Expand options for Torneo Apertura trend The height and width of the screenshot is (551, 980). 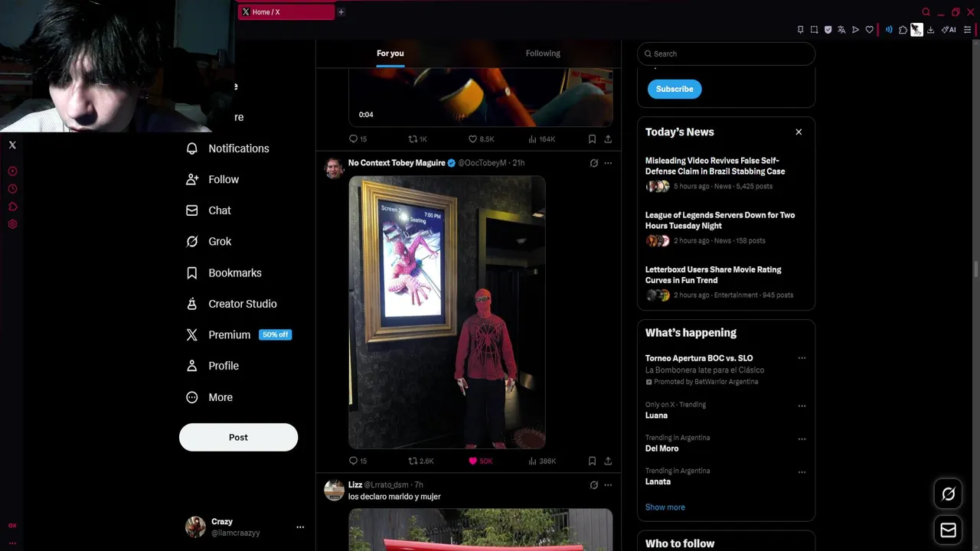[802, 358]
